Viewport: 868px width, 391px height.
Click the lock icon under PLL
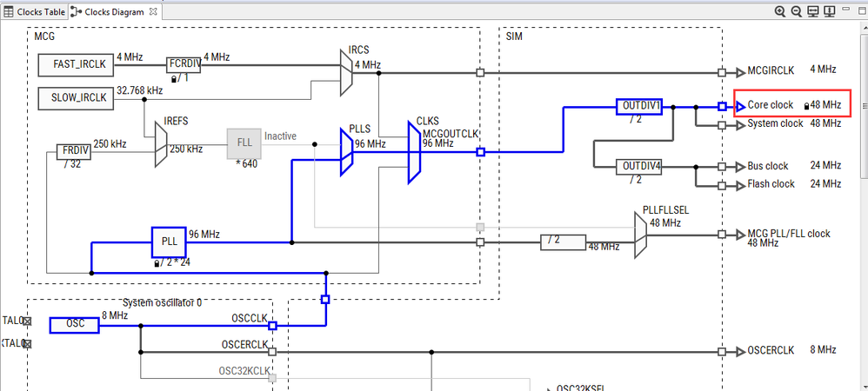pos(157,264)
